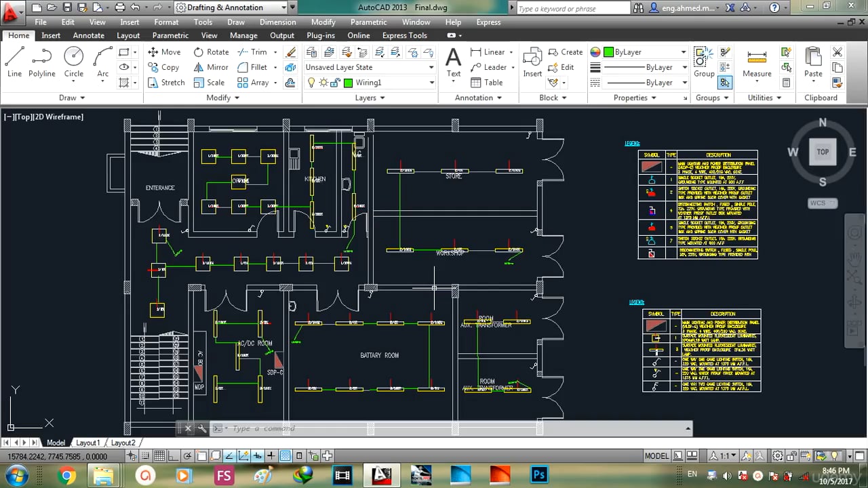Select the Polyline tool
Image resolution: width=868 pixels, height=488 pixels.
(42, 62)
